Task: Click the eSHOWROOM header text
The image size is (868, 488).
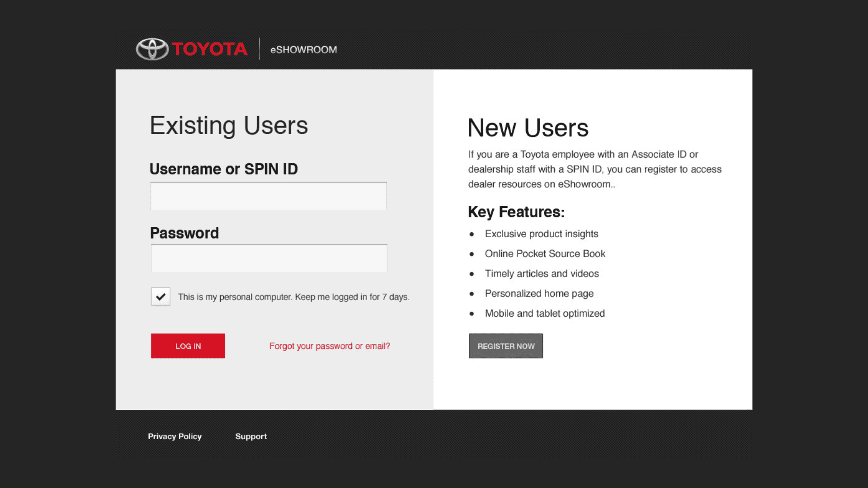Action: pyautogui.click(x=303, y=50)
